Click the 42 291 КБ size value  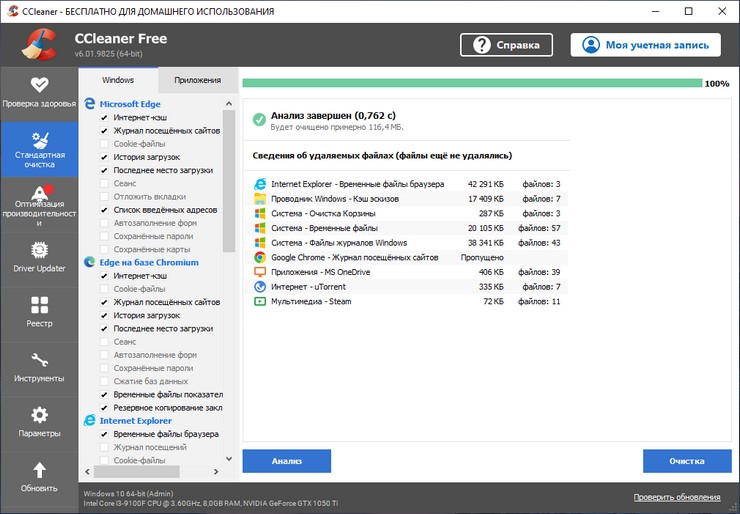coord(486,184)
